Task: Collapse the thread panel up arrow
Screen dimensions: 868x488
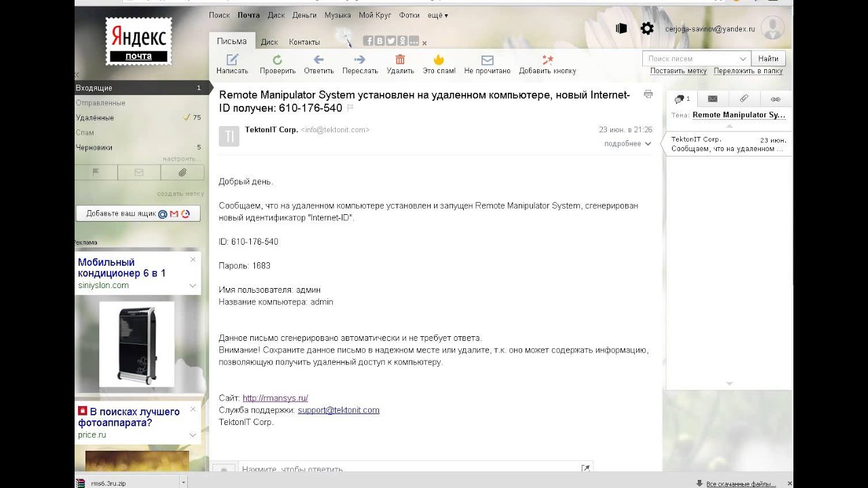Action: tap(730, 126)
